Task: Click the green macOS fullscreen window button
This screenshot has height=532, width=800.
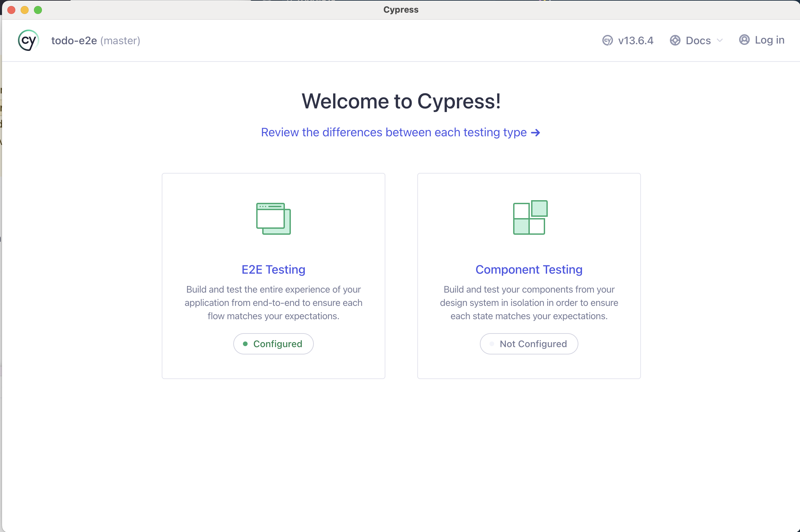Action: tap(38, 10)
